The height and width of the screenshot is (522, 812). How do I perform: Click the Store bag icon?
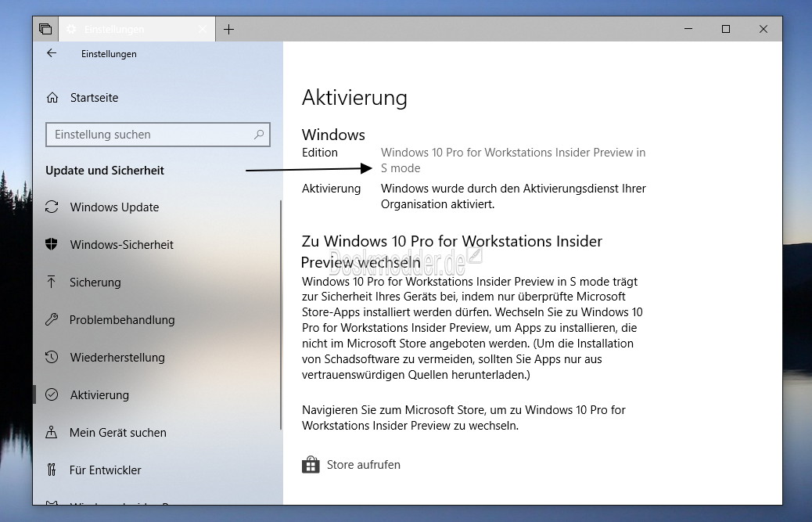[x=311, y=465]
